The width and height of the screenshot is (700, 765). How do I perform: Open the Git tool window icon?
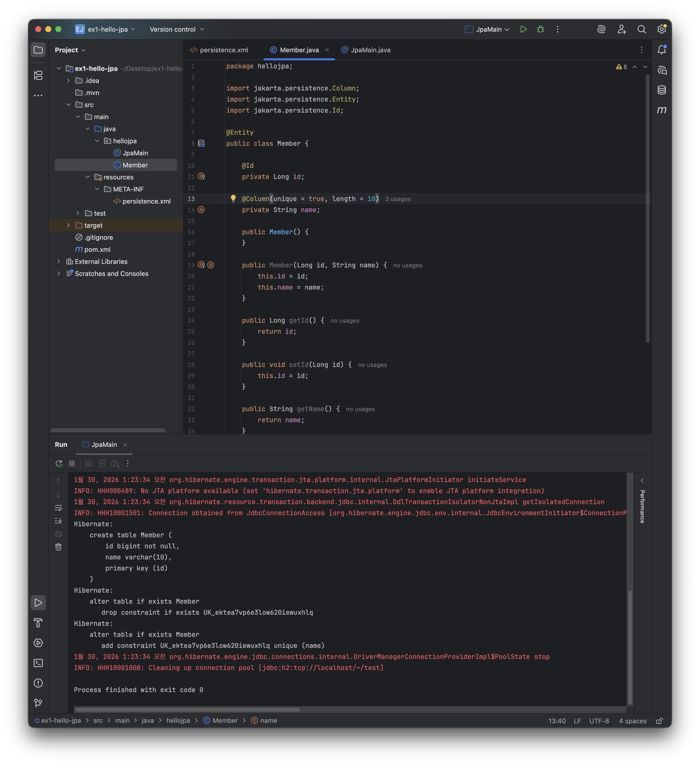coord(38,703)
